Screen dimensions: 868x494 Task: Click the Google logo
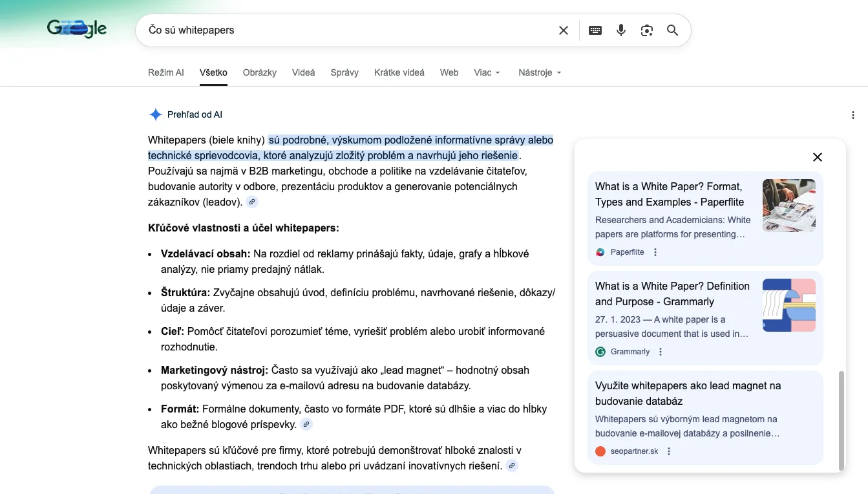coord(77,29)
